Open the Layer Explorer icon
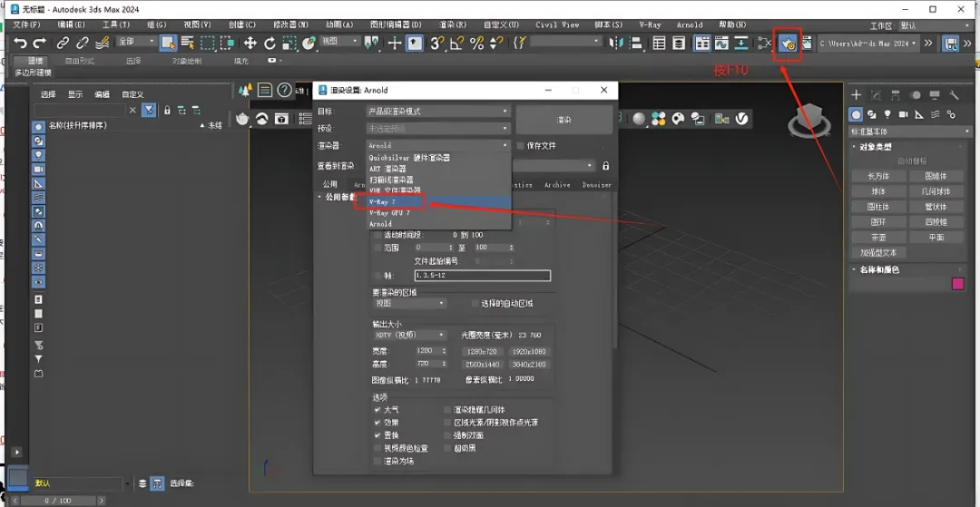 (679, 44)
